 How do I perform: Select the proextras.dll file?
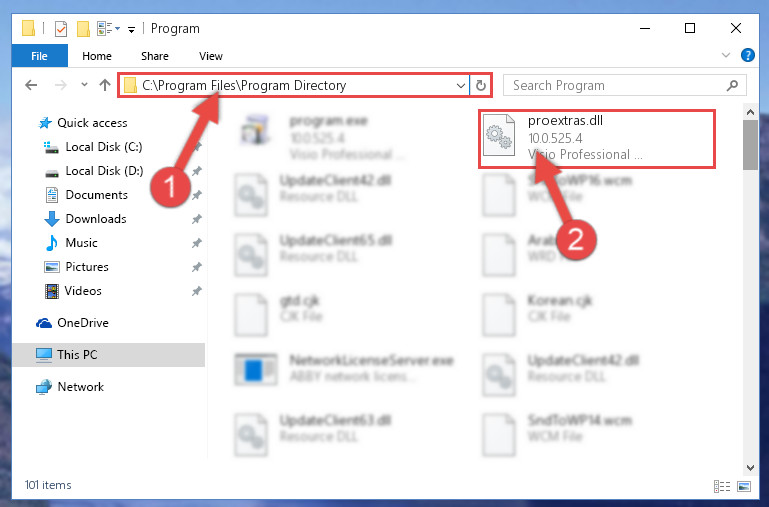(x=597, y=139)
